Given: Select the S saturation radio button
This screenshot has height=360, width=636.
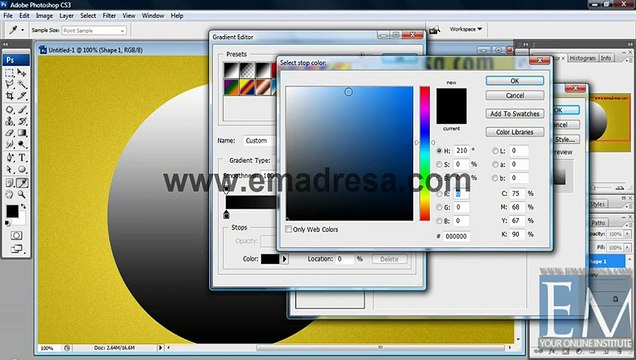Looking at the screenshot, I should pyautogui.click(x=439, y=164).
